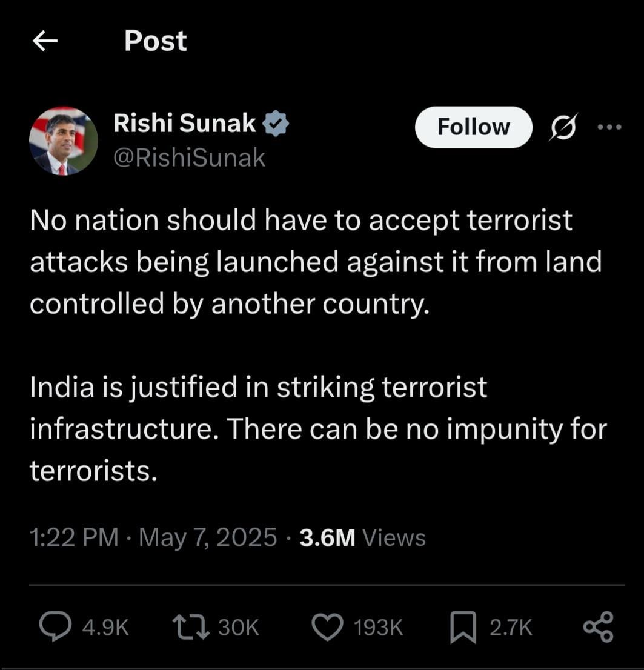644x670 pixels.
Task: Click the 4.9K replies count
Action: tap(105, 628)
